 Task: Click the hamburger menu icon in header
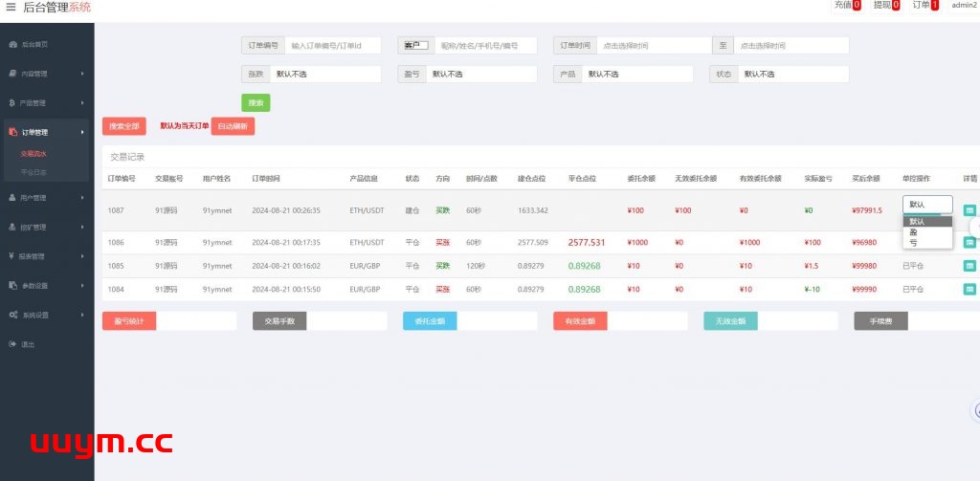[x=11, y=7]
